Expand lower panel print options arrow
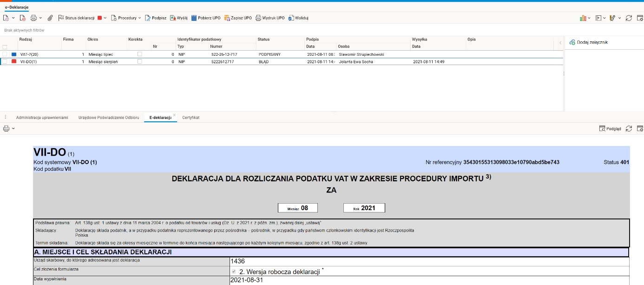Screen dimensions: 644x285 tap(13, 128)
